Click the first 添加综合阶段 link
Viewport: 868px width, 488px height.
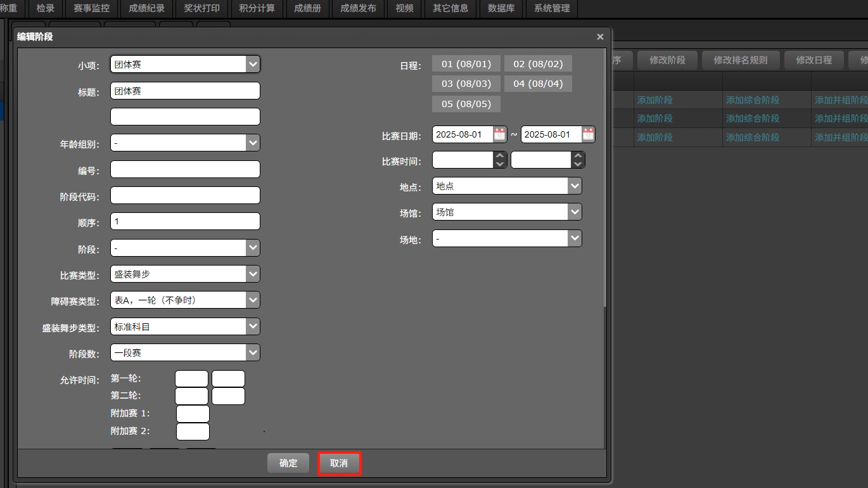[752, 100]
